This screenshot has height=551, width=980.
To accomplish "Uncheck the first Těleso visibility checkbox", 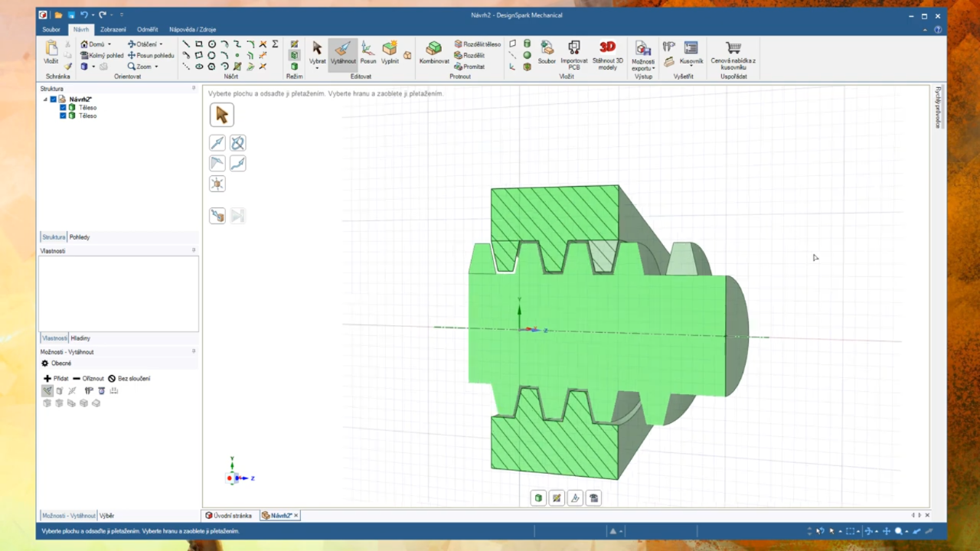I will click(x=63, y=108).
